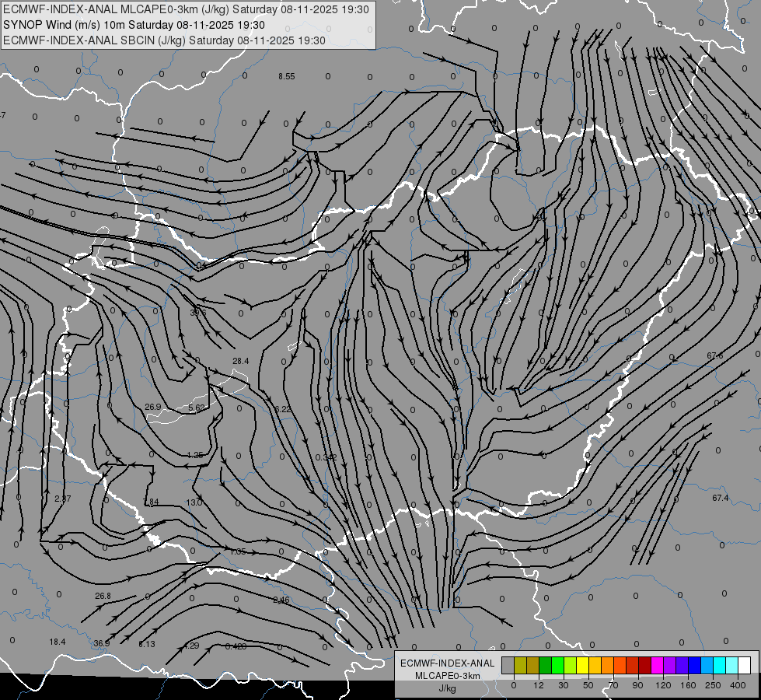Click the '13.0' value on the map

pos(194,502)
